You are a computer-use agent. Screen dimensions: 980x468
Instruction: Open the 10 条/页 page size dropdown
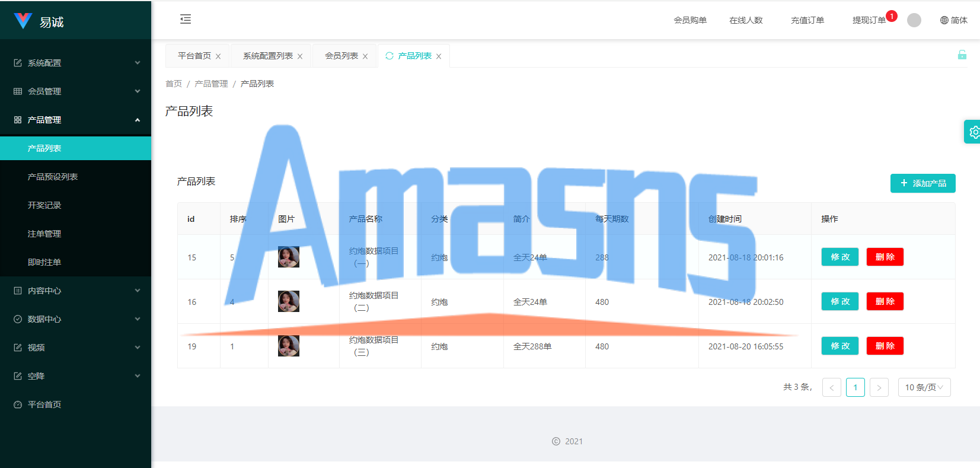(924, 387)
